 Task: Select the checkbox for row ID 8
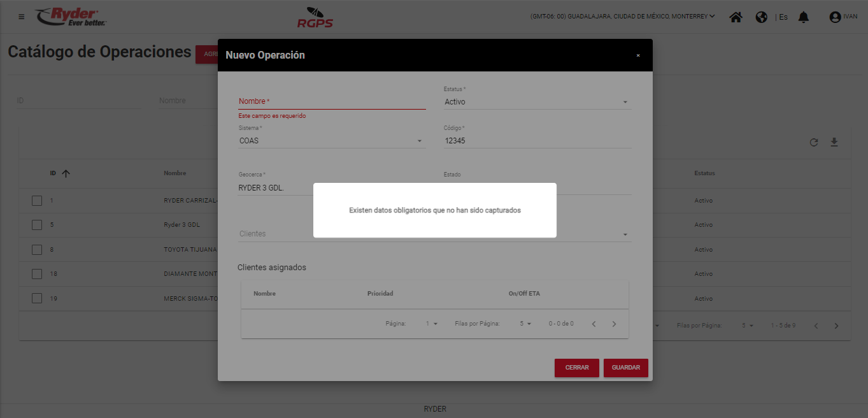point(37,250)
